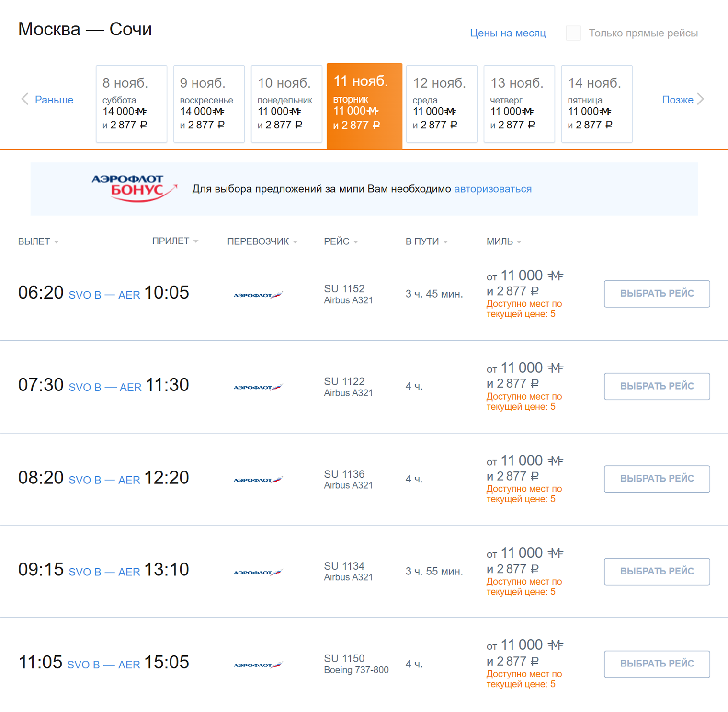Select the 14 нояб. пятница date tab
Viewport: 728px width, 712px height.
click(597, 104)
